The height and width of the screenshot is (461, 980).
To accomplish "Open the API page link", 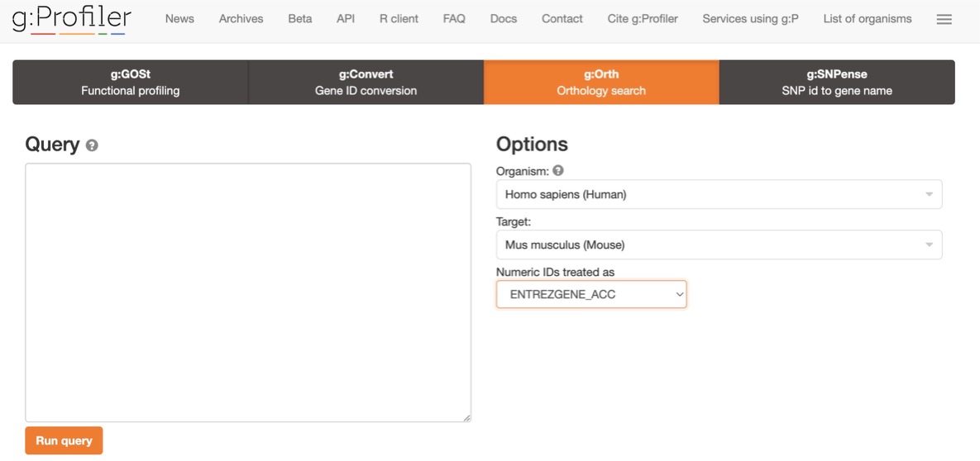I will (x=346, y=19).
